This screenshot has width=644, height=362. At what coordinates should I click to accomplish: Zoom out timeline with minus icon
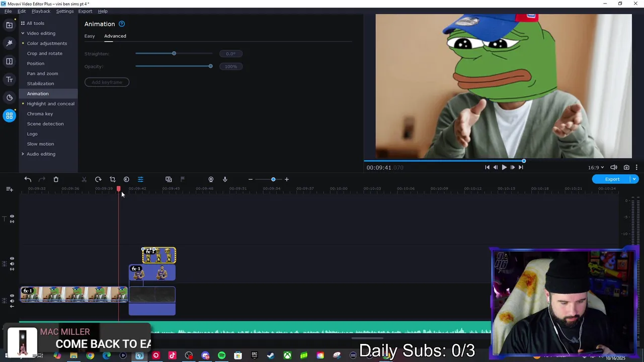pyautogui.click(x=250, y=179)
